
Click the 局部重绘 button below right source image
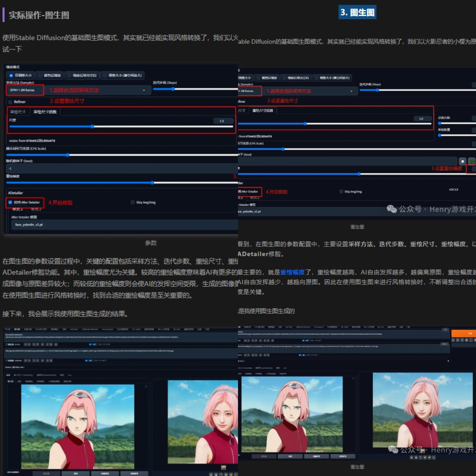(316, 456)
